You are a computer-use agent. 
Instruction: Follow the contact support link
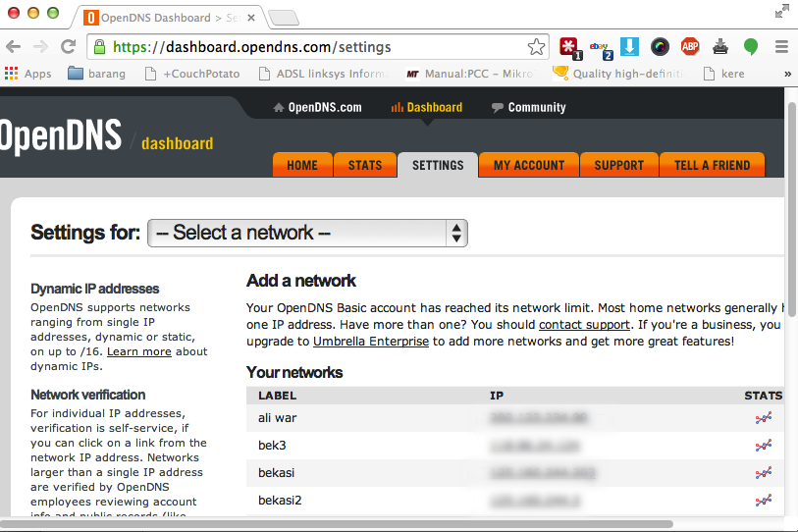point(583,324)
